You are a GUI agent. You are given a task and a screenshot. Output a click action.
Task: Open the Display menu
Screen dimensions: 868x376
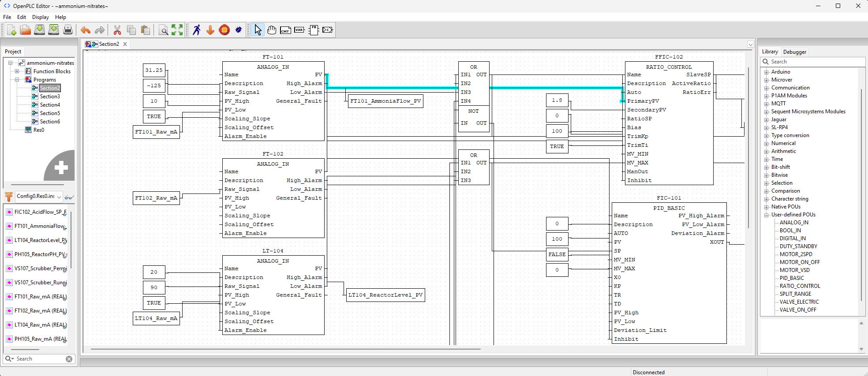pyautogui.click(x=41, y=17)
